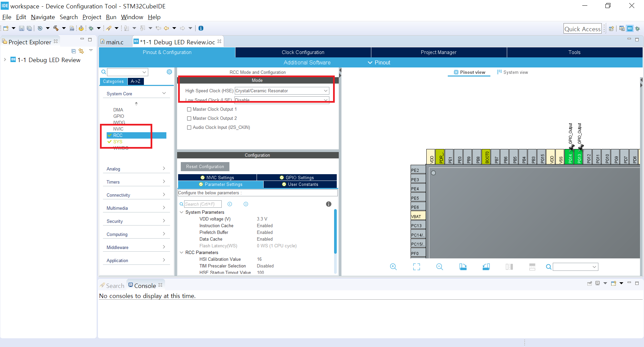Expand the 1-1 Debug LED Review project

(x=5, y=60)
